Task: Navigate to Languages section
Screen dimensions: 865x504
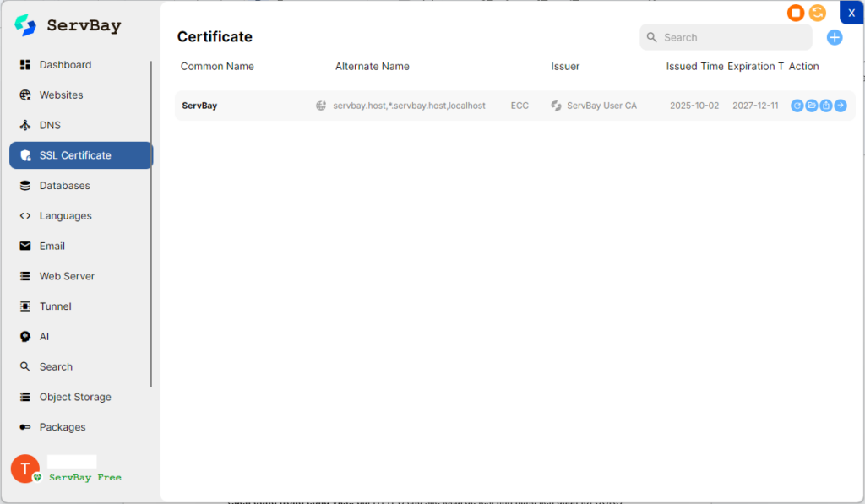Action: pos(65,216)
